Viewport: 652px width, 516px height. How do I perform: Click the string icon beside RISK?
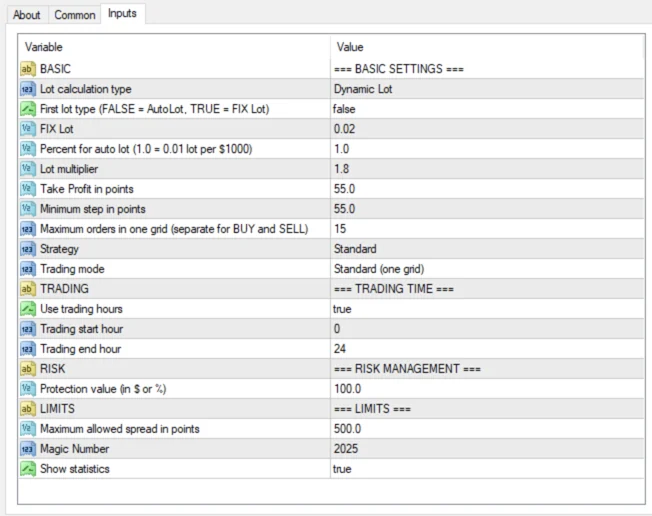tap(27, 369)
